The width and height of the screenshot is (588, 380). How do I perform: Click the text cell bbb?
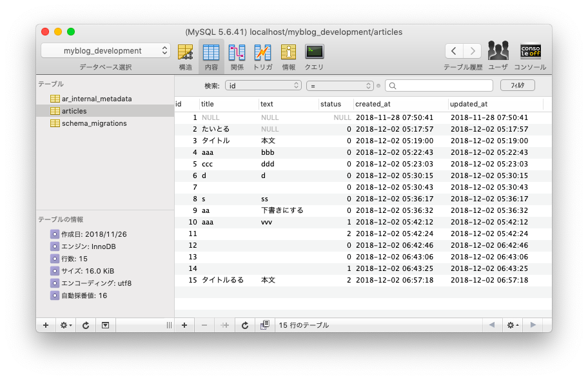tap(268, 152)
